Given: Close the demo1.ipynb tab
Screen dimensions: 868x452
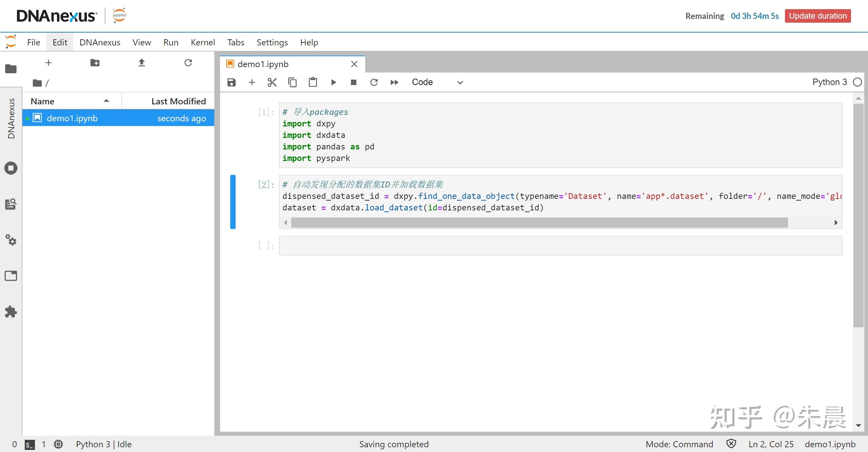Looking at the screenshot, I should pos(354,64).
